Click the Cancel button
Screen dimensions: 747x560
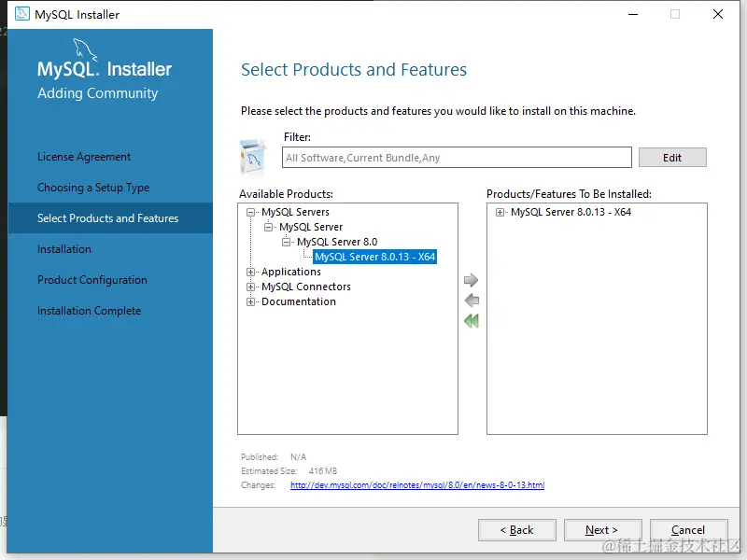pyautogui.click(x=688, y=530)
